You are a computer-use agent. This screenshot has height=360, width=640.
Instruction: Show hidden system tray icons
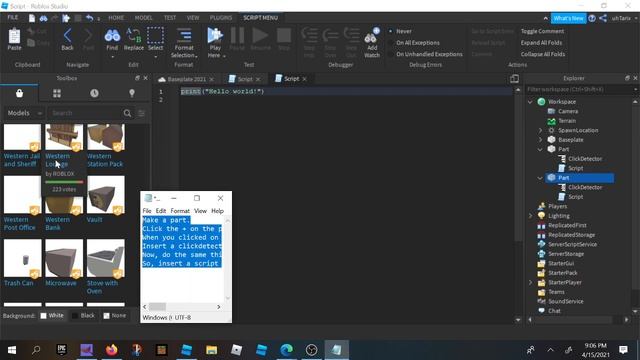click(550, 350)
